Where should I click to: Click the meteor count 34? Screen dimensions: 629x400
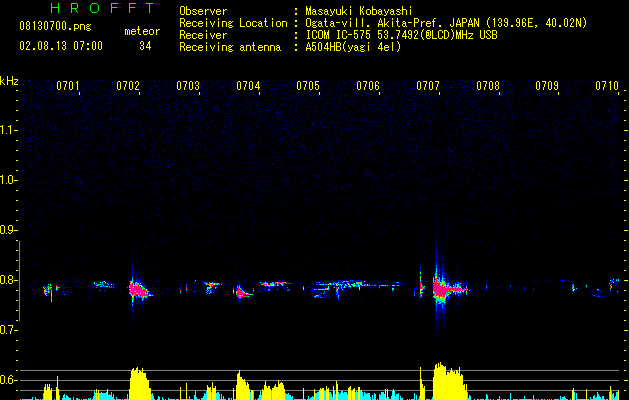pos(145,46)
